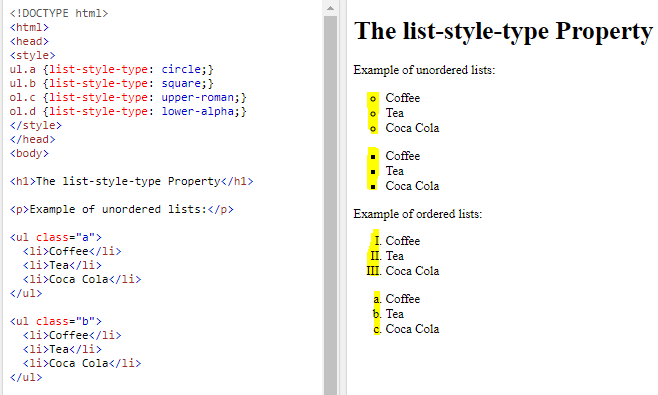Click the <p>Example of unordered lists code line
Screen dimensions: 658x395
pyautogui.click(x=122, y=209)
